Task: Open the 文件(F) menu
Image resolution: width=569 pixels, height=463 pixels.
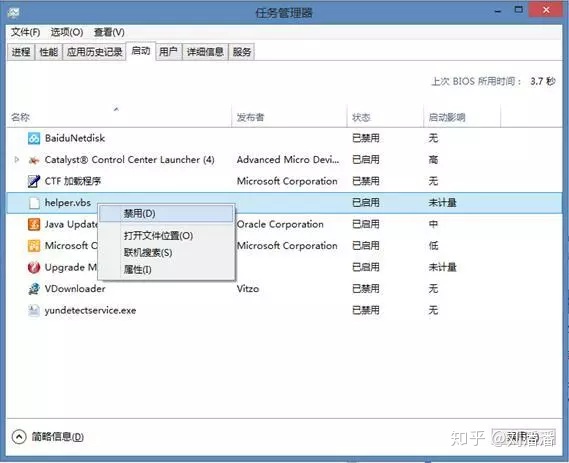Action: [25, 32]
